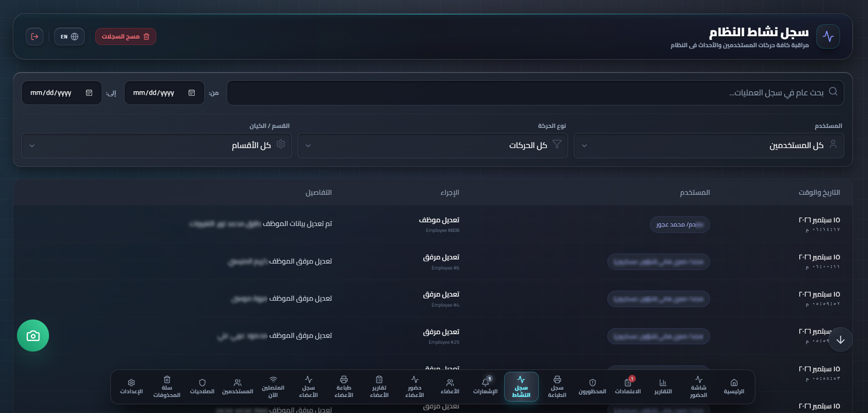
Task: Click التفاصيل column header
Action: click(319, 193)
